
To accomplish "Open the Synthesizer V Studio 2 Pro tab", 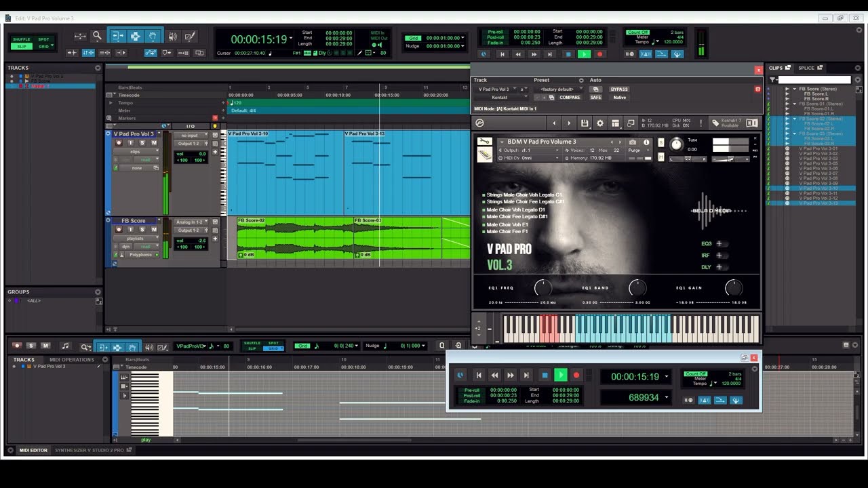I will tap(92, 450).
